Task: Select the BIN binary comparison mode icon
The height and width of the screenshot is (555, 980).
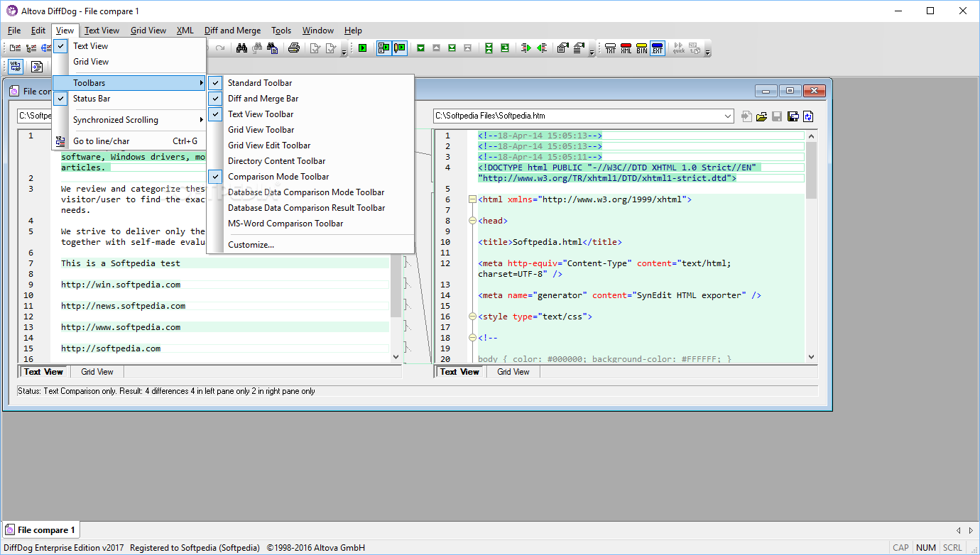Action: (642, 48)
